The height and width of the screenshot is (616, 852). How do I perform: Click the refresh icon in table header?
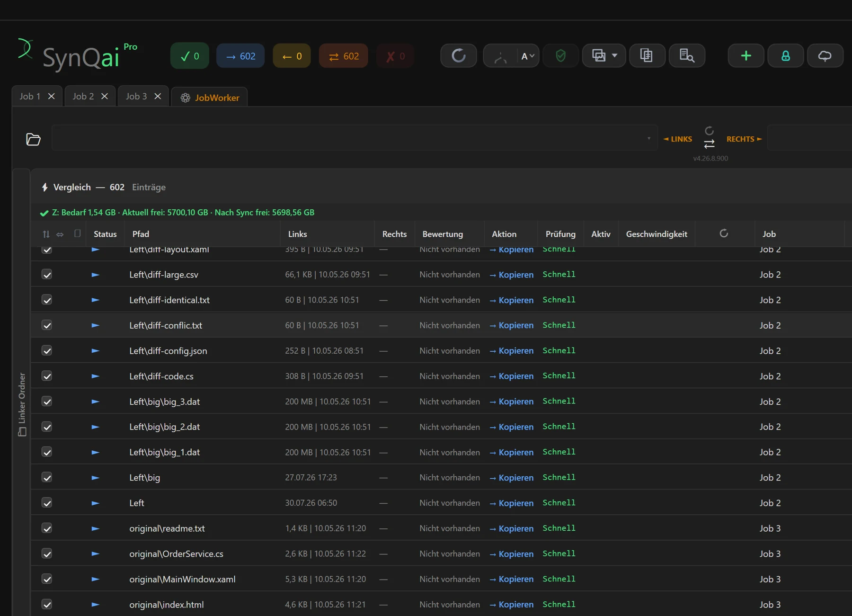724,233
